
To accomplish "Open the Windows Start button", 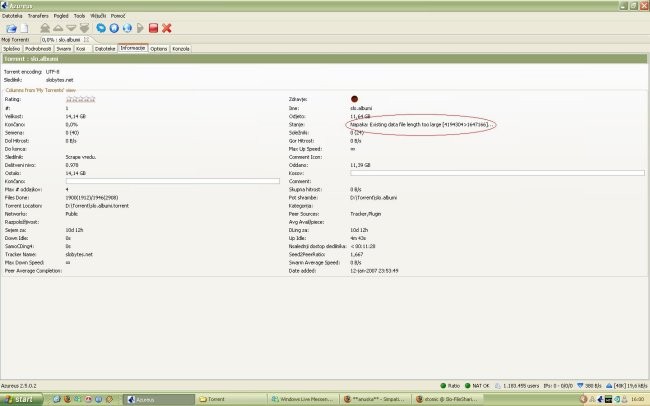I will tap(21, 399).
